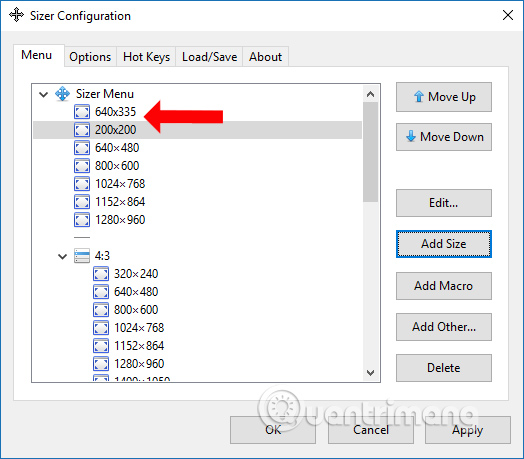Click the Sizer icon in the title bar
Image resolution: width=524 pixels, height=459 pixels.
point(16,15)
